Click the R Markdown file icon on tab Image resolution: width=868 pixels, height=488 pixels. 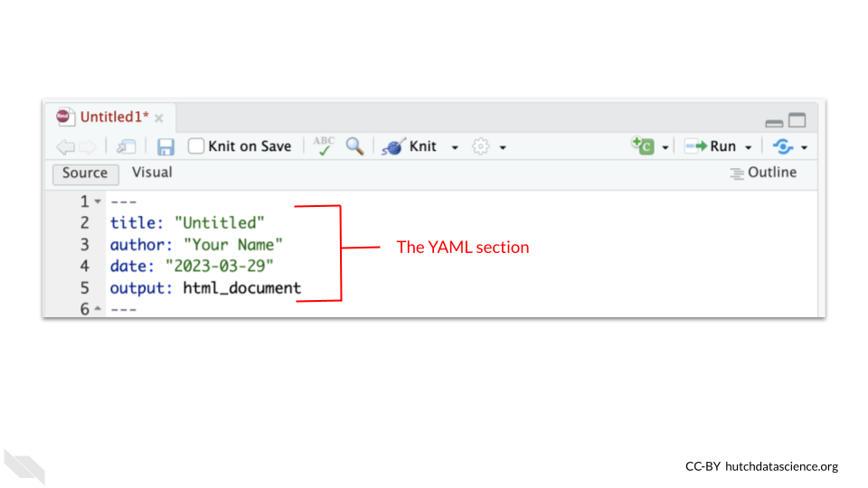(65, 117)
